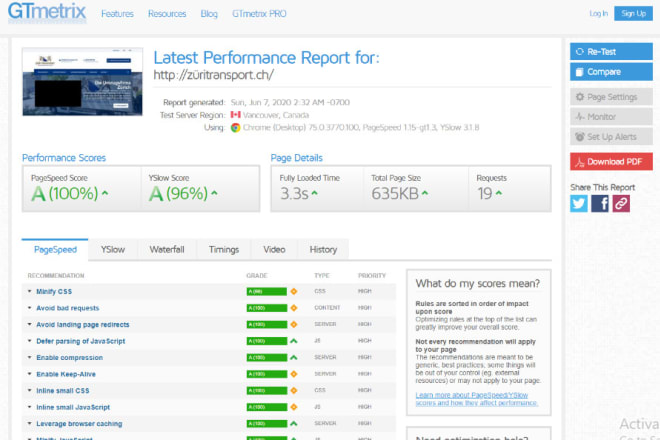Copy report link icon
Screen dimensions: 660x440
621,203
